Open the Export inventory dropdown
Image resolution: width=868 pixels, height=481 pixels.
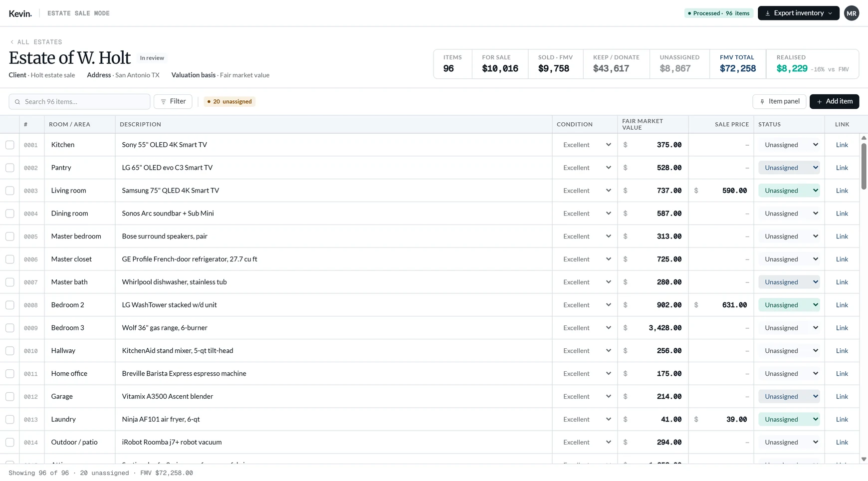[798, 13]
